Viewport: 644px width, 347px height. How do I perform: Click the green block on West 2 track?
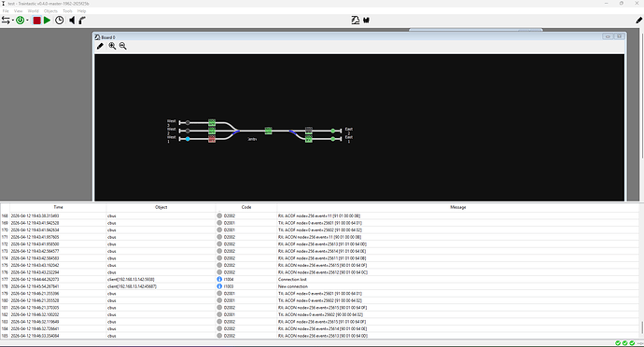(x=212, y=131)
